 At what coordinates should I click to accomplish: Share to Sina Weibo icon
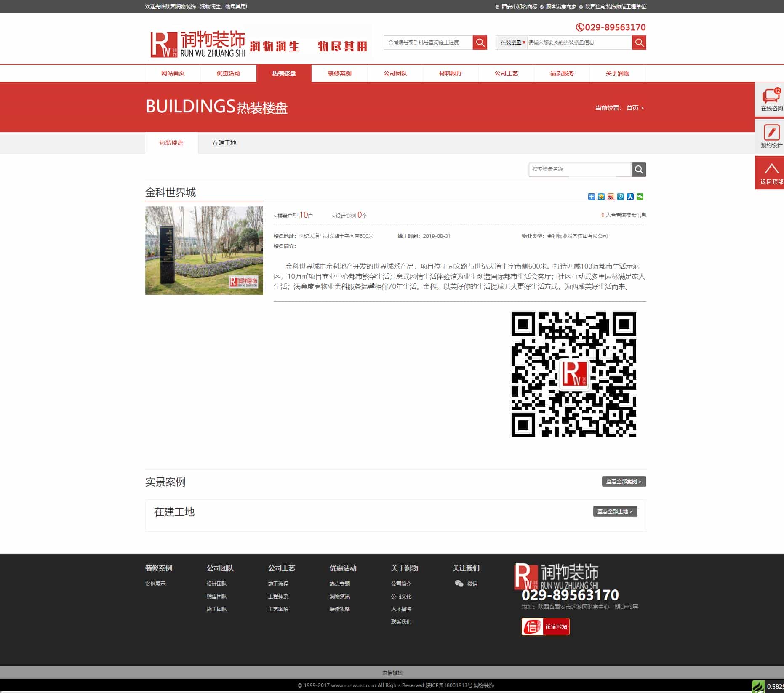click(611, 197)
